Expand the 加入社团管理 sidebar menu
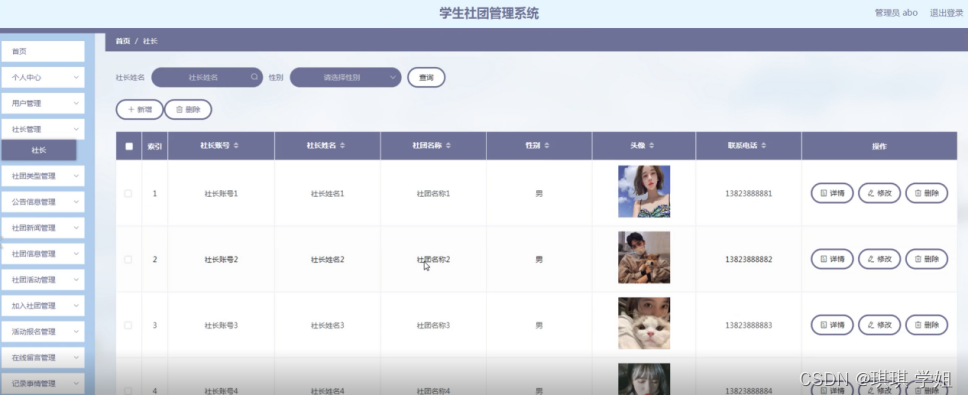This screenshot has height=398, width=968. pyautogui.click(x=43, y=305)
